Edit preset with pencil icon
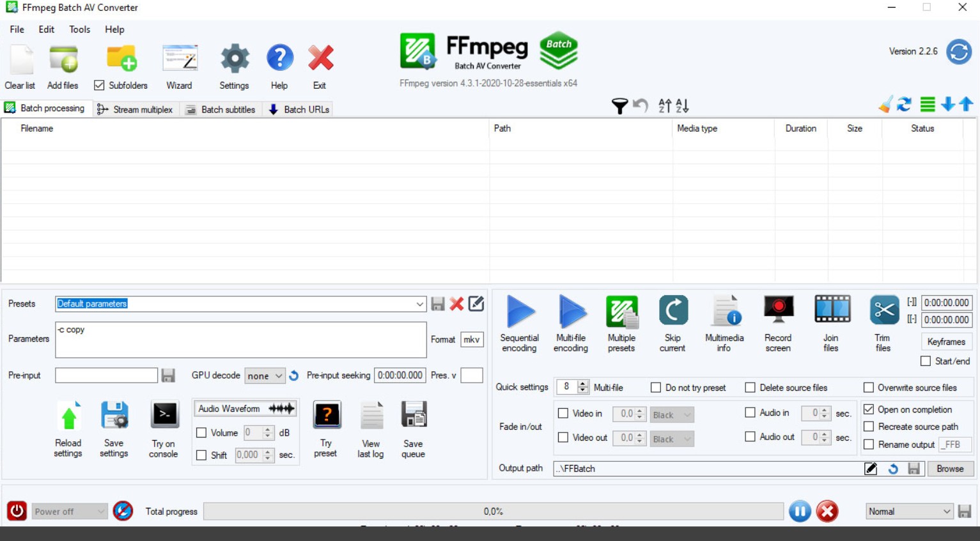The height and width of the screenshot is (541, 980). coord(476,303)
